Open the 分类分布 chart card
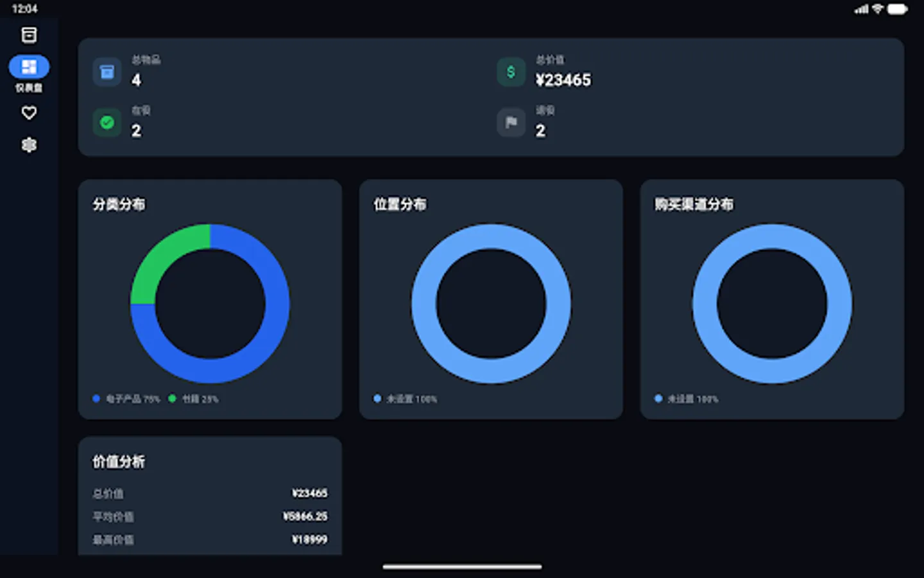The image size is (924, 578). point(119,204)
